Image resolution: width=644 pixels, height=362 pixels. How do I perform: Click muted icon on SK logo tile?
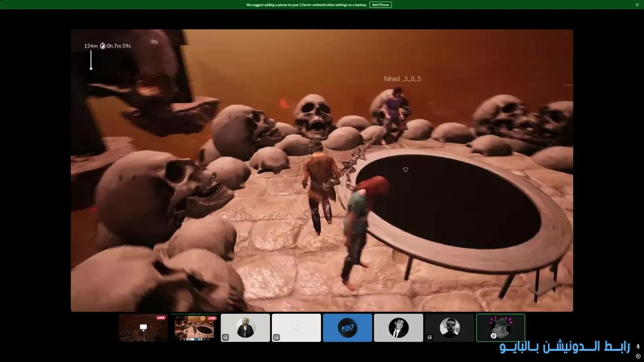(277, 337)
